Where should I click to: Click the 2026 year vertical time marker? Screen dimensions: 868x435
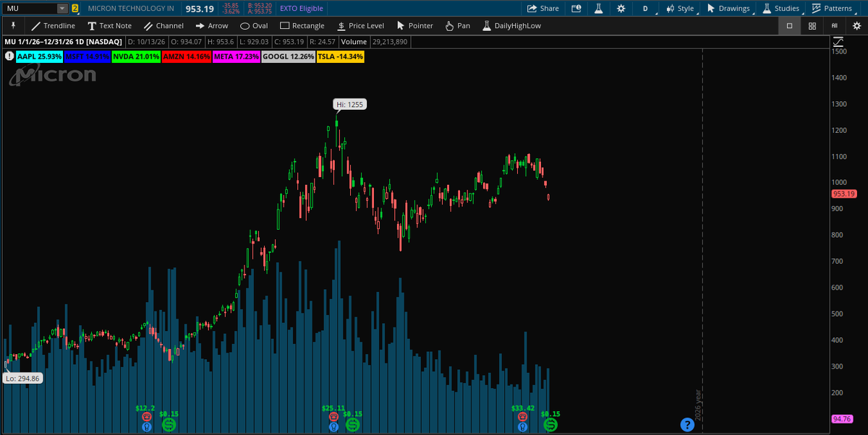tap(699, 405)
